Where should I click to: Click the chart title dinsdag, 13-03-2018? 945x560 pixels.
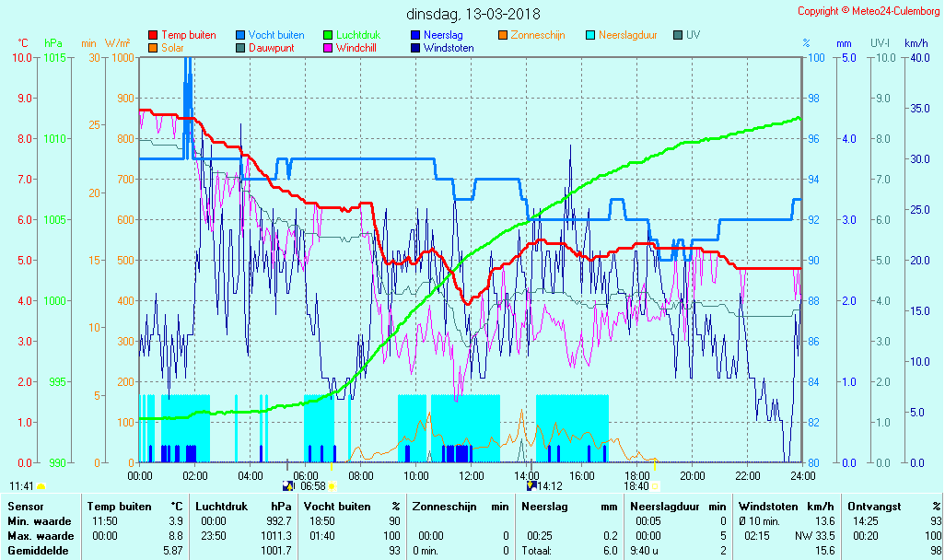(x=473, y=15)
